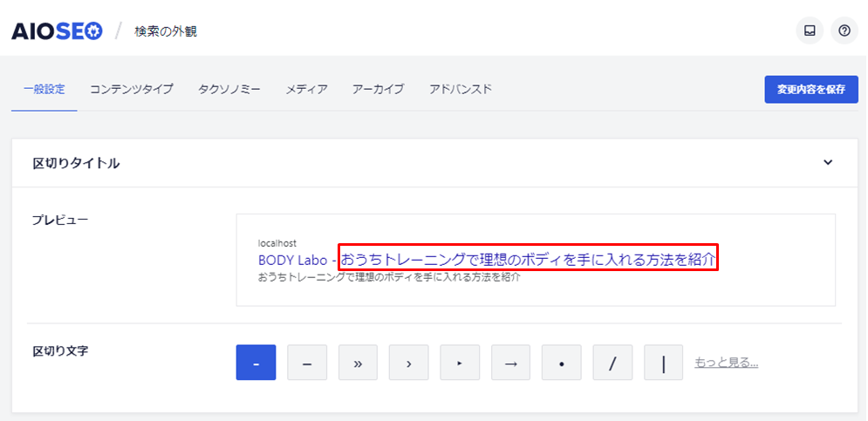Viewport: 868px width, 421px height.
Task: Go to the アドバンスド tab
Action: tap(461, 89)
